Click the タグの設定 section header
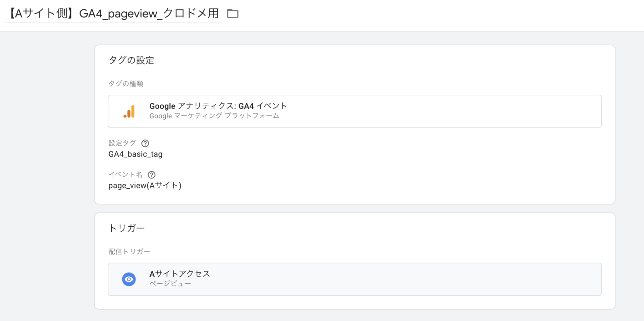Viewport: 644px width, 321px height. pos(131,60)
